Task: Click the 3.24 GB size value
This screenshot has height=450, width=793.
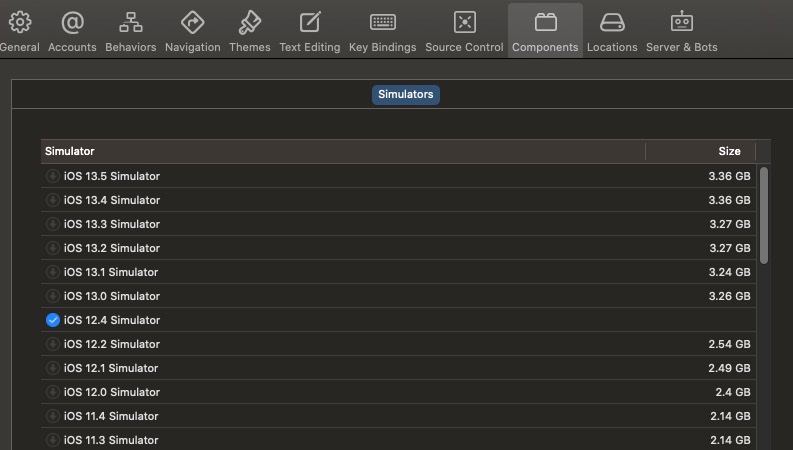Action: coord(729,272)
